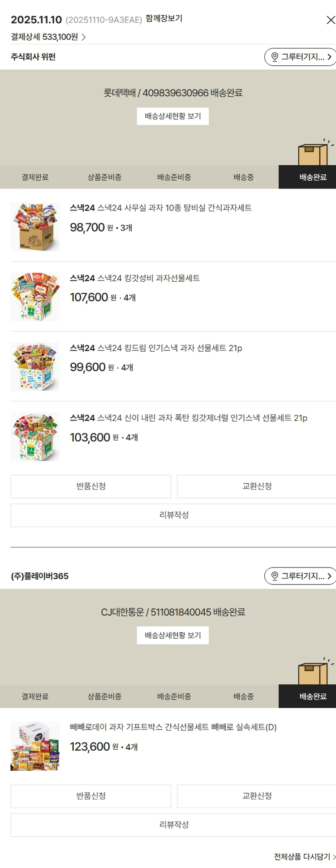View CJ대한통운 delivery tracking details
Screen dimensions: 336x868
tap(172, 636)
